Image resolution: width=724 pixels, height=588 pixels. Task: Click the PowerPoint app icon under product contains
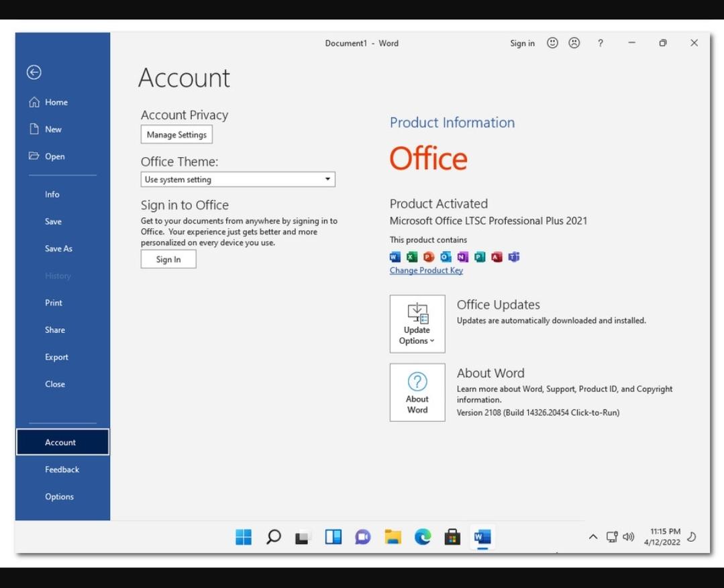pos(429,257)
